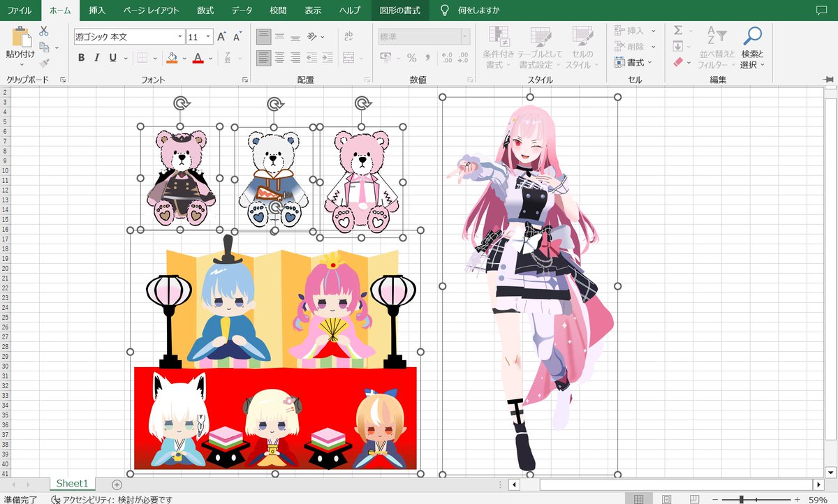Open the font size 11 dropdown
The height and width of the screenshot is (504, 838).
tap(208, 36)
